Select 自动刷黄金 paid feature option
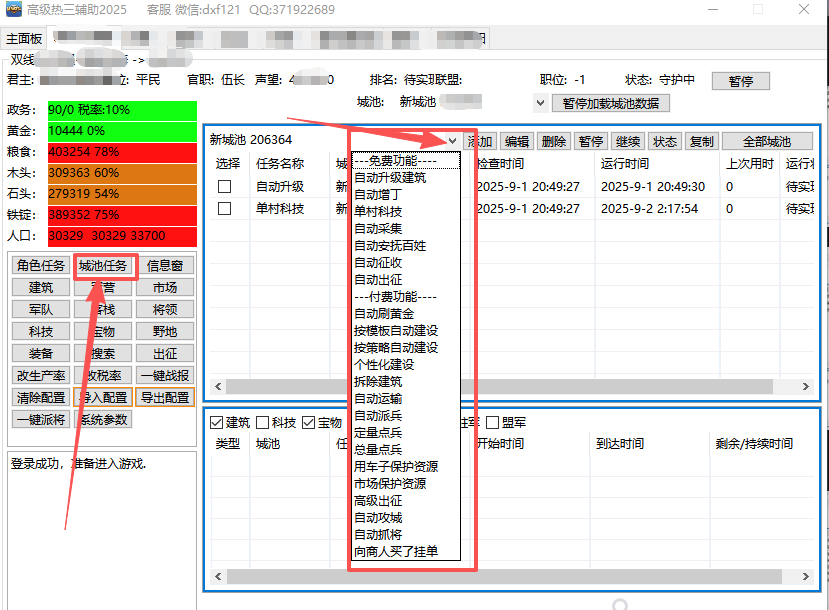 point(383,314)
